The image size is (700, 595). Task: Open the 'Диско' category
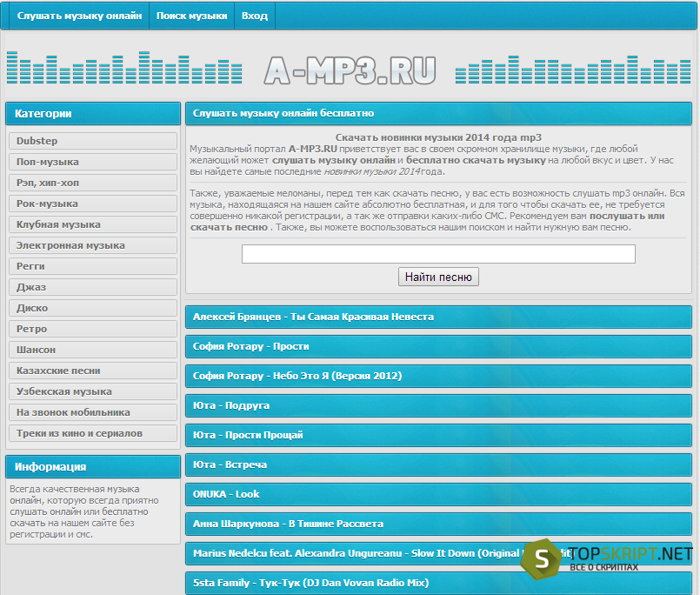pyautogui.click(x=93, y=308)
